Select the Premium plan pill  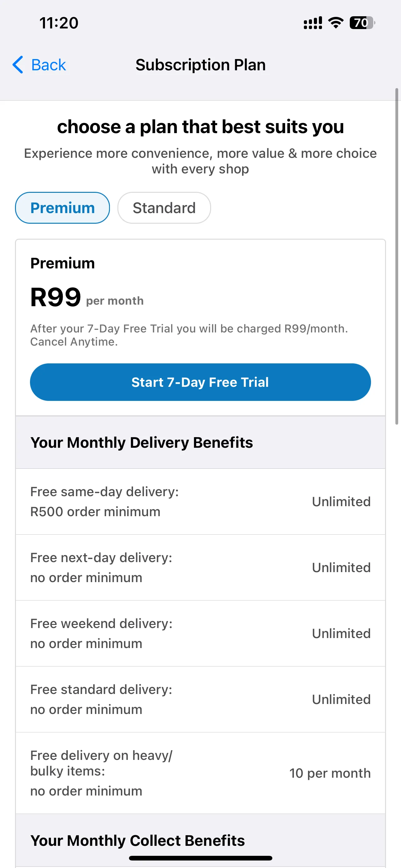pos(63,208)
